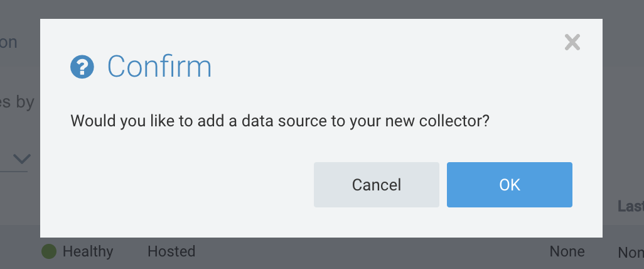
Task: Click the cut-off 'on' text in top-left
Action: 9,43
